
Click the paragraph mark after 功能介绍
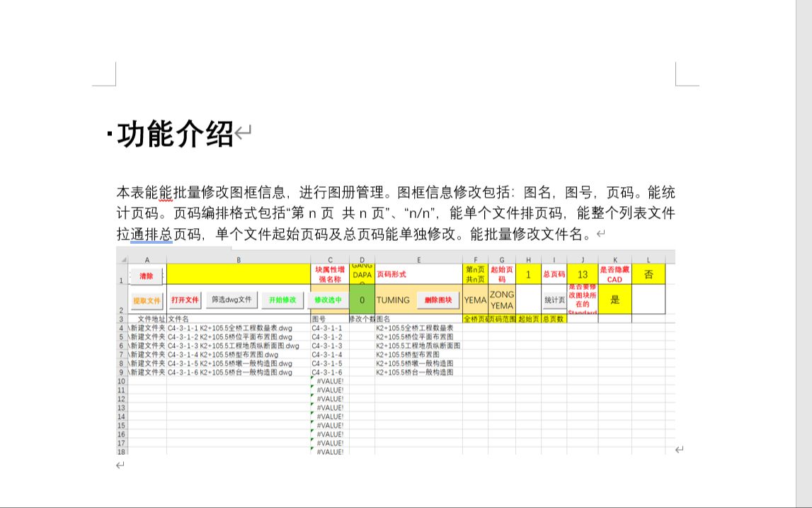(x=244, y=133)
